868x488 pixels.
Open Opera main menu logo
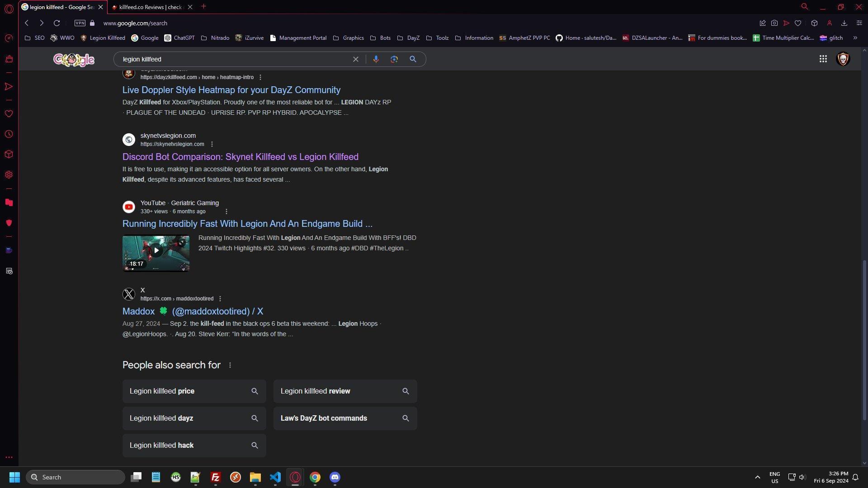[9, 9]
